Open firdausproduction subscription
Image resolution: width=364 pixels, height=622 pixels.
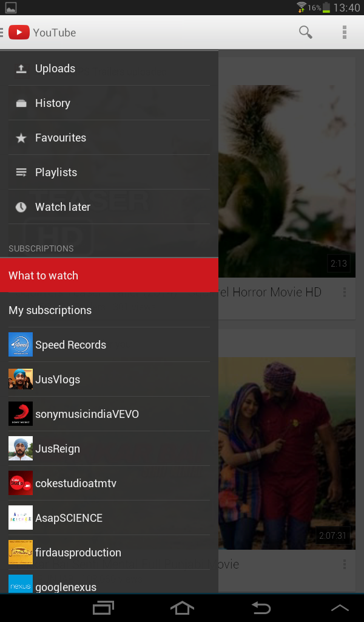coord(78,553)
